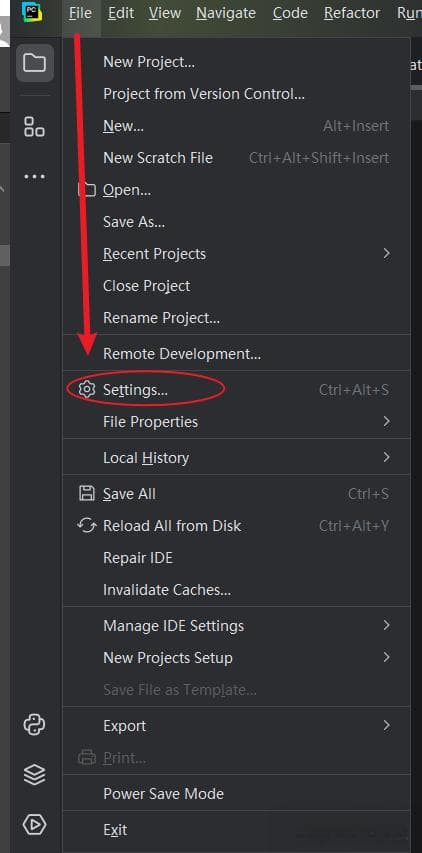Expand the Recent Projects submenu arrow
This screenshot has width=422, height=853.
coord(386,254)
